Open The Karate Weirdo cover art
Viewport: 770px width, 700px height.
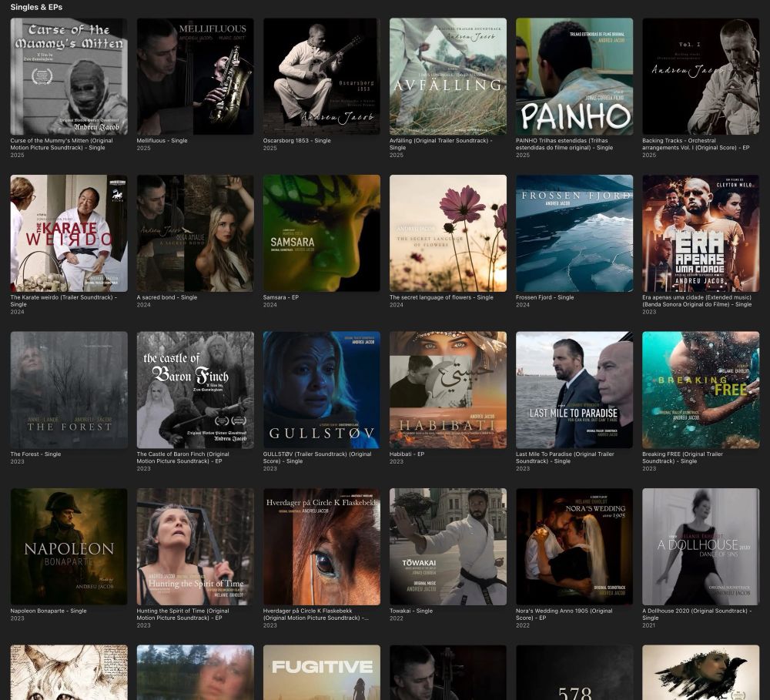click(69, 233)
